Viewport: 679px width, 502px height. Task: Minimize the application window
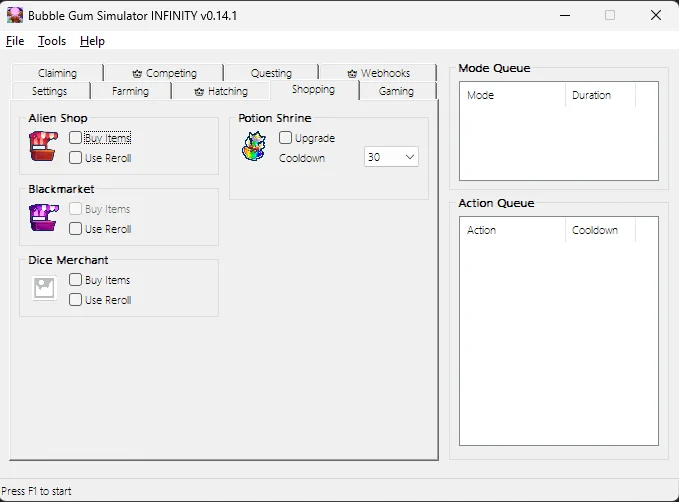565,16
